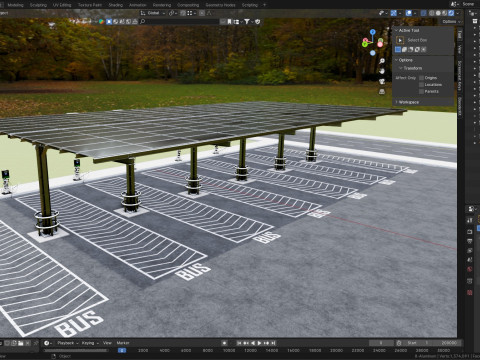This screenshot has width=480, height=360.
Task: Open the Keying dropdown
Action: click(x=90, y=343)
